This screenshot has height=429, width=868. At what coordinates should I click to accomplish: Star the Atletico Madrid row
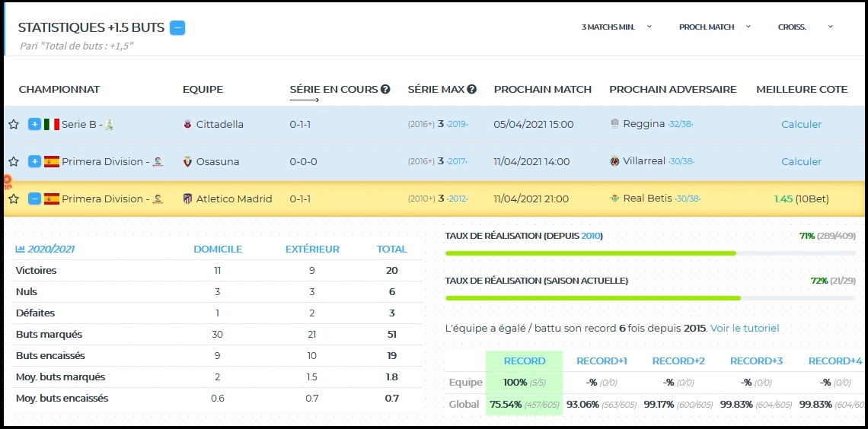[x=13, y=199]
